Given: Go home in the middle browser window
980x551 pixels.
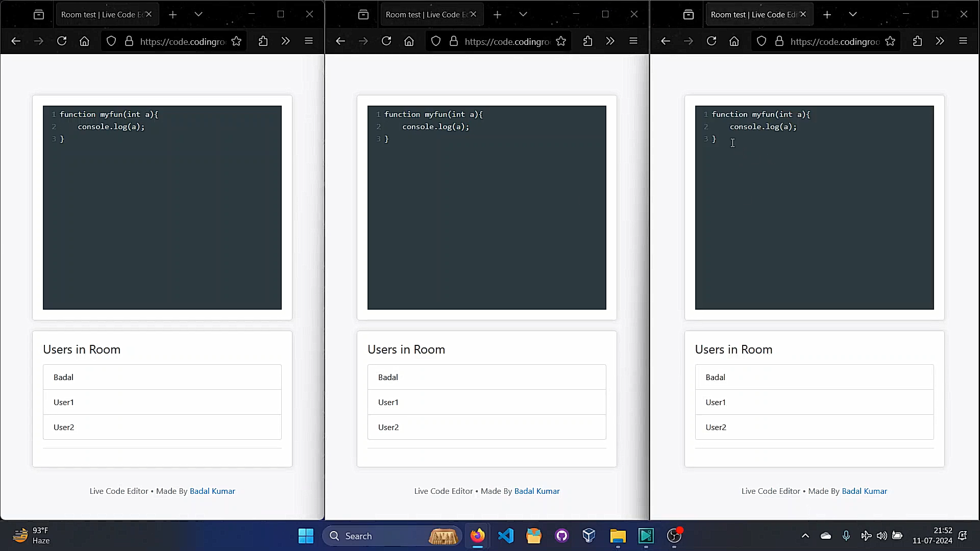Looking at the screenshot, I should click(x=409, y=41).
